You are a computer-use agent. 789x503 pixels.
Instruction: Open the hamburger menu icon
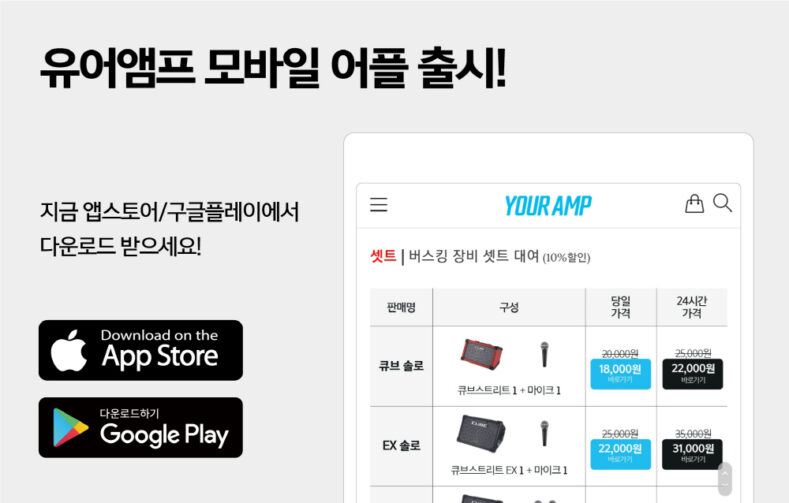pos(379,205)
